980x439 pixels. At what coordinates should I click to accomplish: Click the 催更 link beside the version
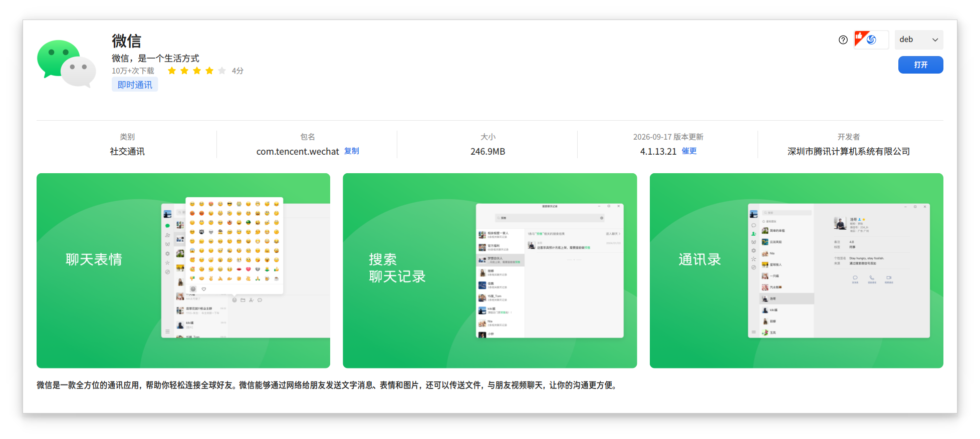pos(689,151)
